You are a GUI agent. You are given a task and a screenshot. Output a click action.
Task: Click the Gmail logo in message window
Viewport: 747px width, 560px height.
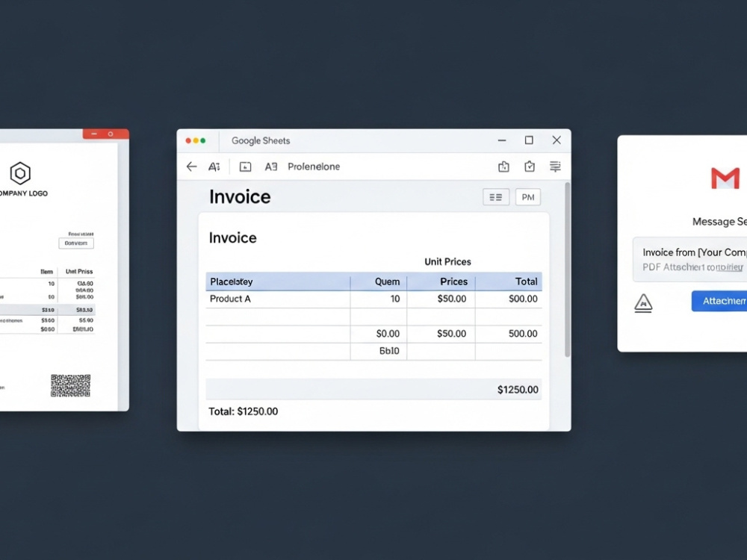coord(725,178)
